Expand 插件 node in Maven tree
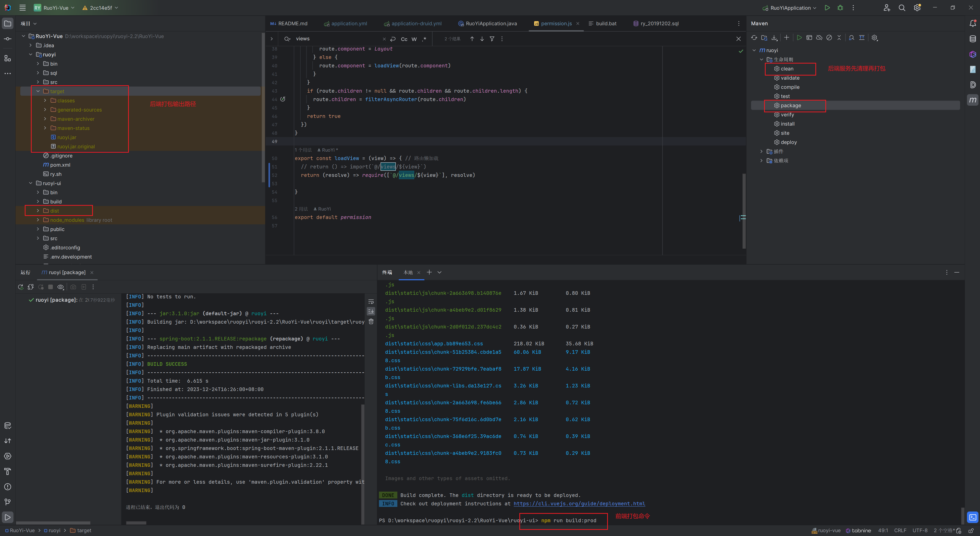This screenshot has height=536, width=980. 761,151
